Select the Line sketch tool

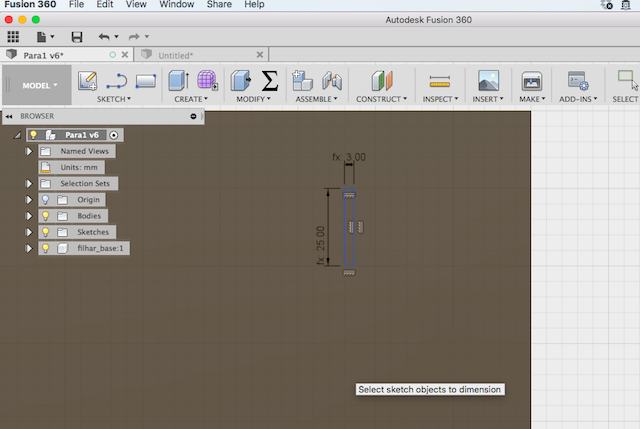coord(117,81)
